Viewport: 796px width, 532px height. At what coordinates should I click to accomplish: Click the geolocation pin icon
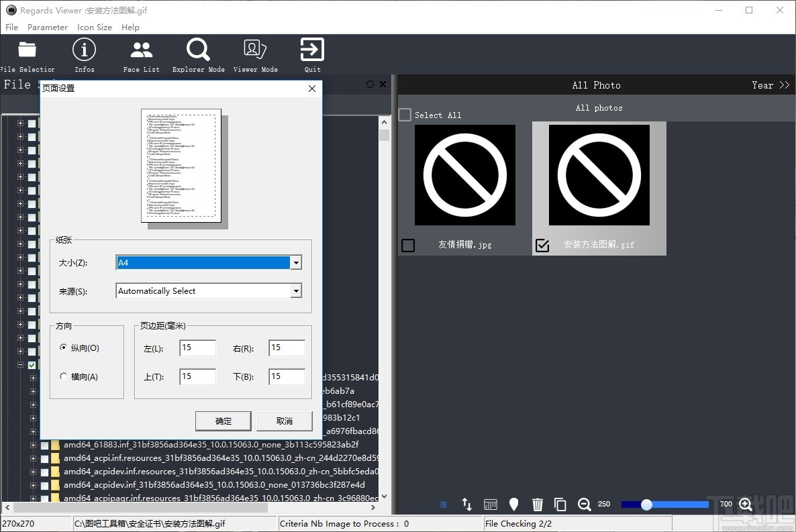pos(513,504)
